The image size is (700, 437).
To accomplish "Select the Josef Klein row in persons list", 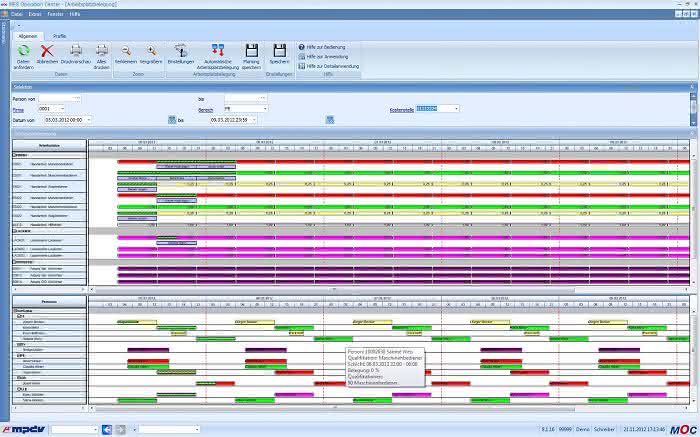I will (x=49, y=383).
